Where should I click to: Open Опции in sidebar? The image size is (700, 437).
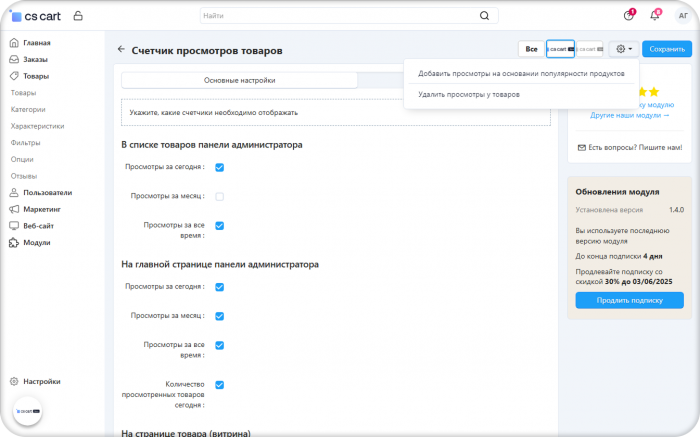(x=22, y=159)
